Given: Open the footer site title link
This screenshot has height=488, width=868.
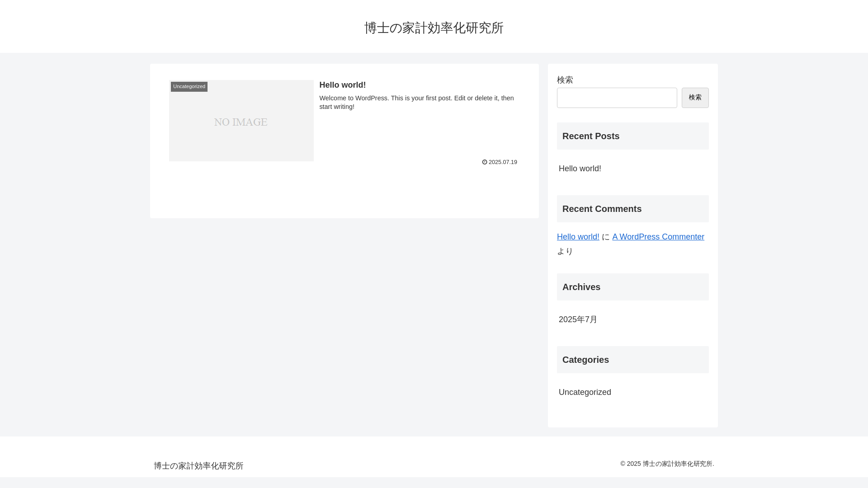Looking at the screenshot, I should click(198, 466).
